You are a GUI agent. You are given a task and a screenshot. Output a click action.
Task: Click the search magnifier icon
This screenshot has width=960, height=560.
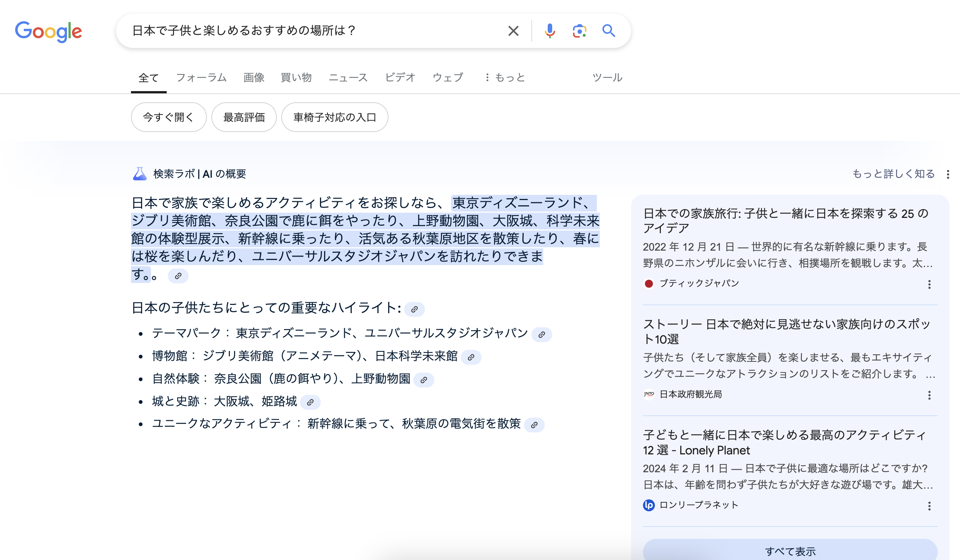[x=608, y=31]
